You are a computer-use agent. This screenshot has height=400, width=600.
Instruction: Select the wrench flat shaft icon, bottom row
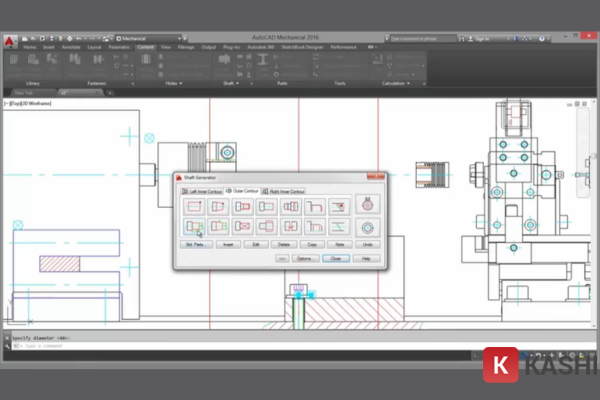tap(266, 226)
